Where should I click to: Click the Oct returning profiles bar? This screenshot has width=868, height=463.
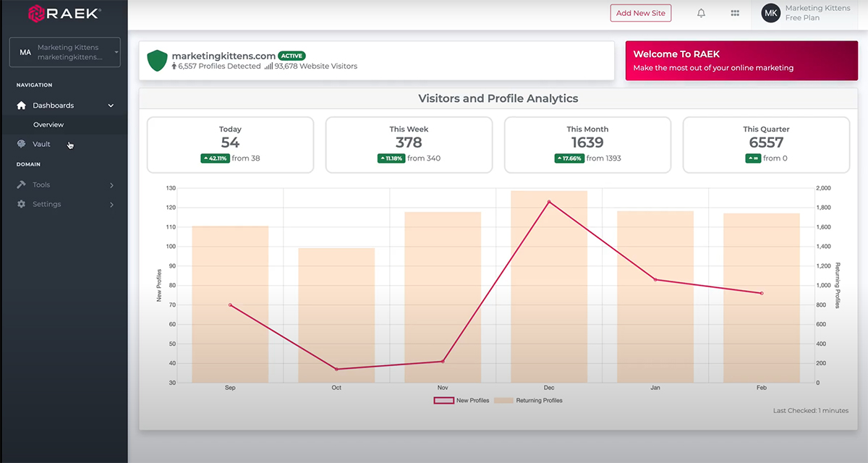point(336,315)
